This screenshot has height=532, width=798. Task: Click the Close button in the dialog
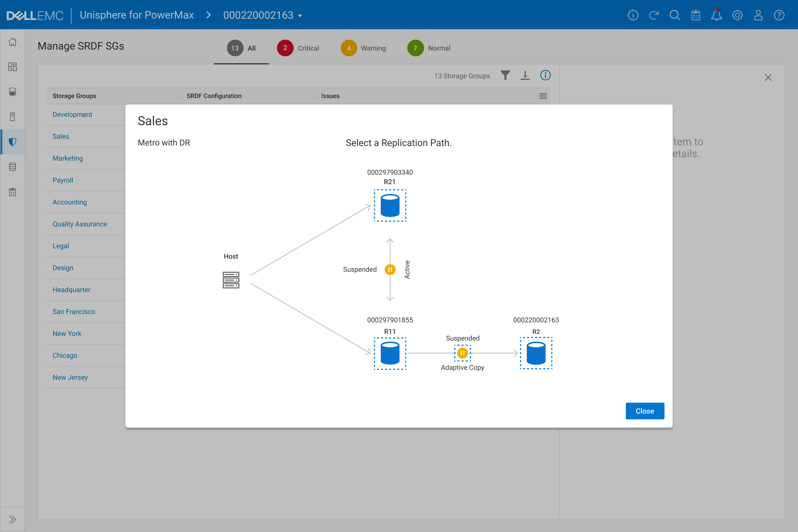(x=645, y=411)
